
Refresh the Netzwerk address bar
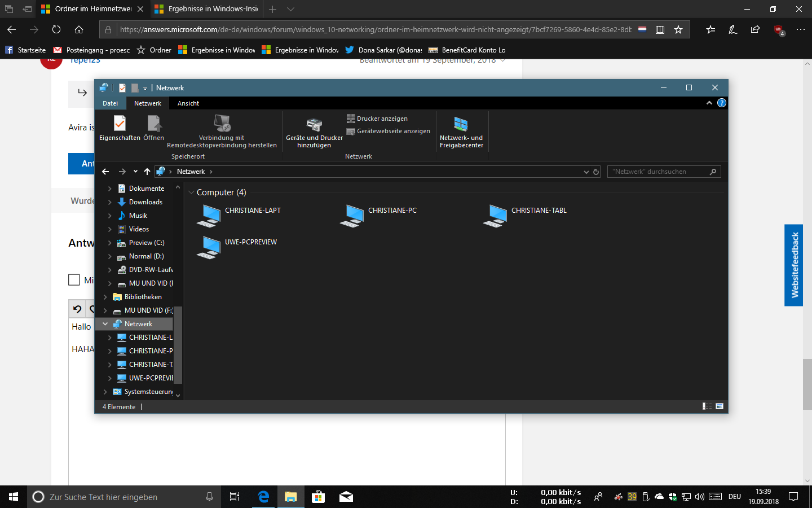point(596,172)
